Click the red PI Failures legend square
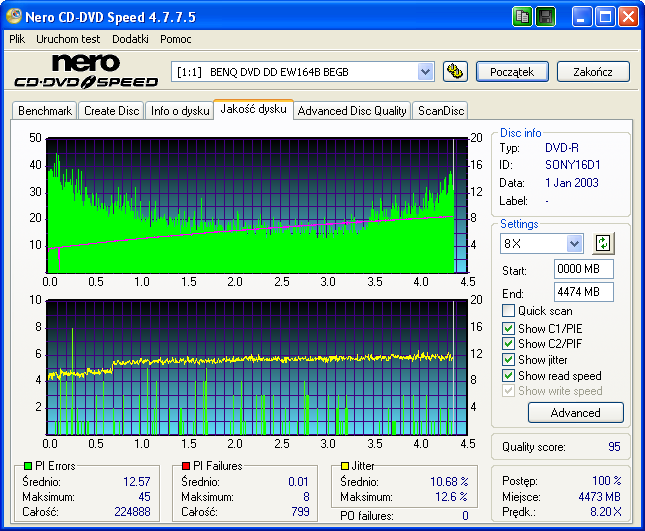645x531 pixels. (186, 466)
